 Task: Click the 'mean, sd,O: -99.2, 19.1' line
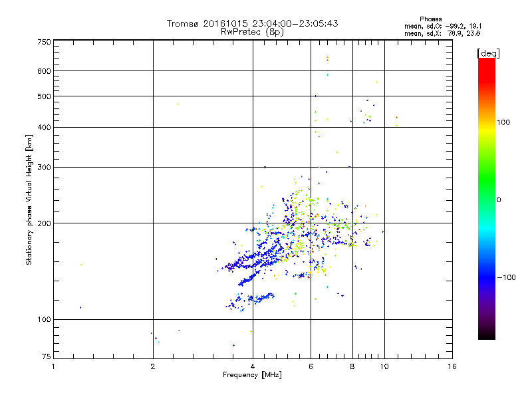point(443,26)
